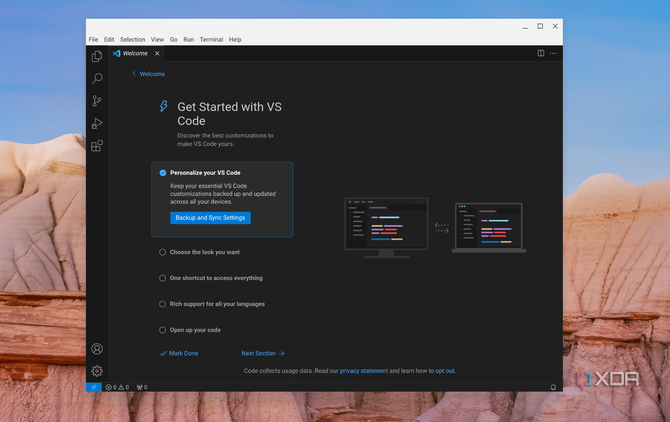Image resolution: width=670 pixels, height=422 pixels.
Task: Click the remote window status bar icon
Action: pos(94,387)
